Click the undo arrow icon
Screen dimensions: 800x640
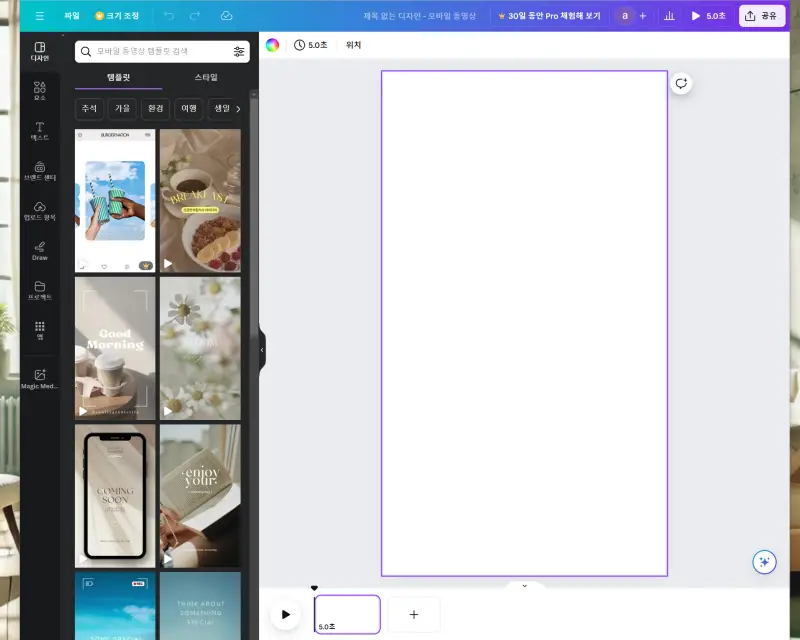pos(169,16)
